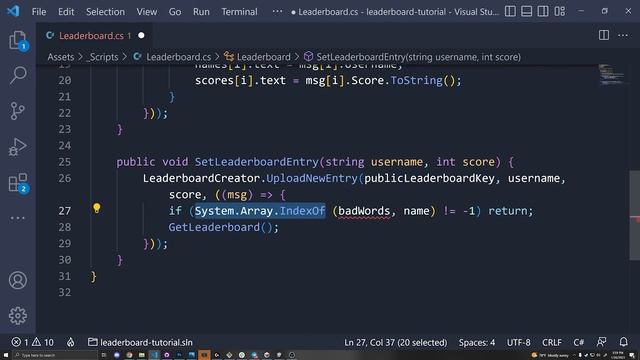Change line endings via CRLF
Image resolution: width=640 pixels, height=360 pixels.
pyautogui.click(x=552, y=342)
